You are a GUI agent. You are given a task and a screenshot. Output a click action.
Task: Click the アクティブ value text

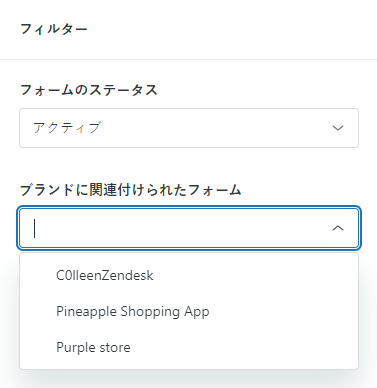67,128
